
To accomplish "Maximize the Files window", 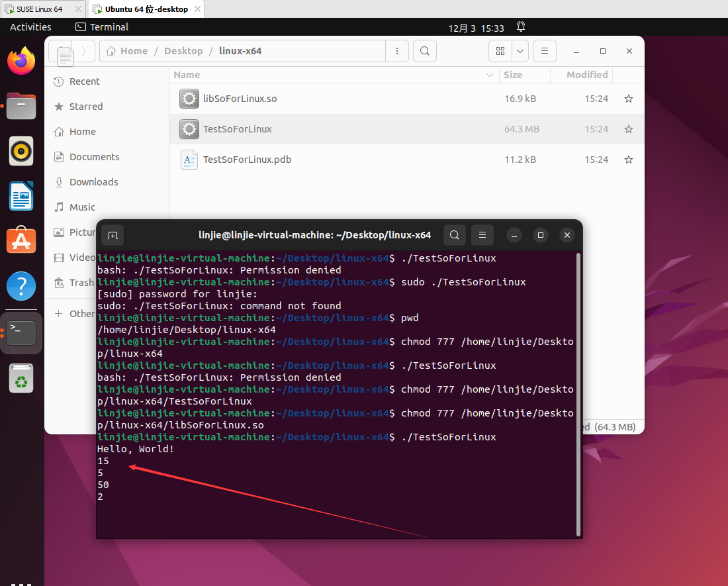I will click(x=603, y=51).
